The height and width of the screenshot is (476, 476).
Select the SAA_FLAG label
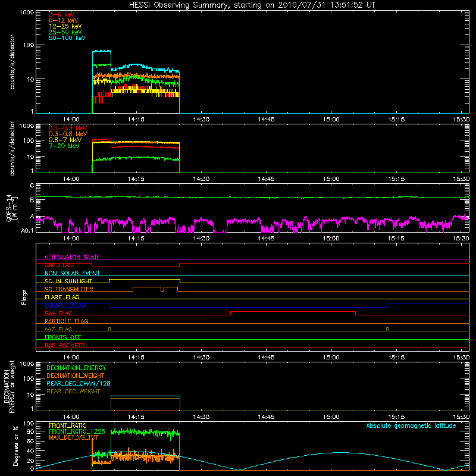58,313
